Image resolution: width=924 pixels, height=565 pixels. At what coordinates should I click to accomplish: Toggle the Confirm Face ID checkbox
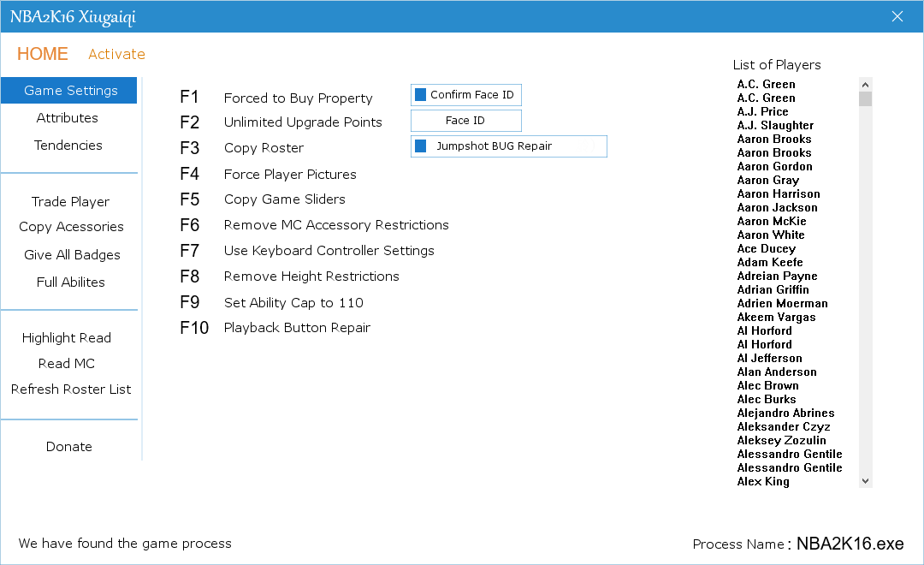click(x=420, y=94)
